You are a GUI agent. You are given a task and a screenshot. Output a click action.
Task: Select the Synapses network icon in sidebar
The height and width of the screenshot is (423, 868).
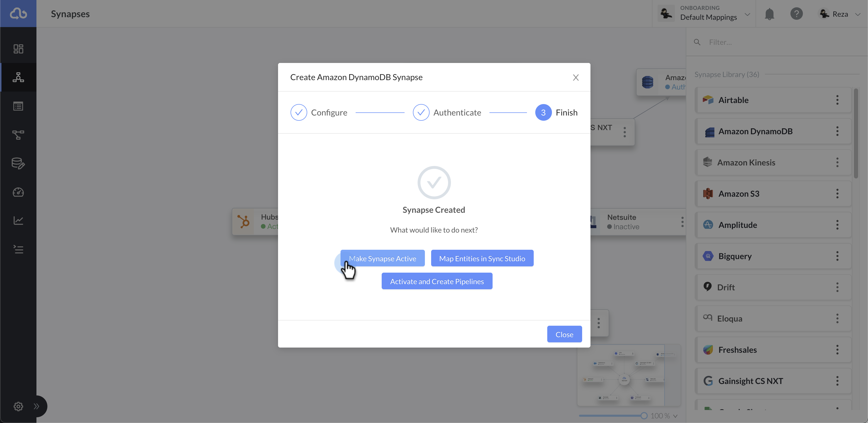tap(18, 77)
